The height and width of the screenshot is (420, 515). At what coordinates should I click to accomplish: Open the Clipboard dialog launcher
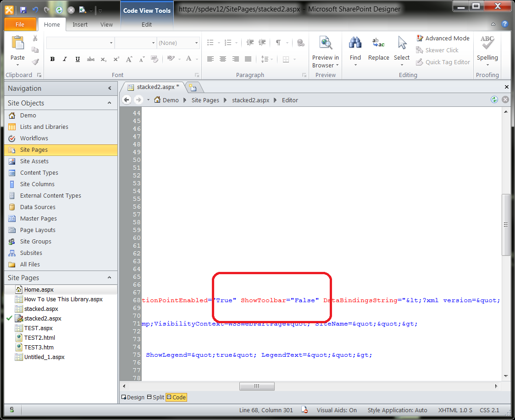(x=39, y=75)
